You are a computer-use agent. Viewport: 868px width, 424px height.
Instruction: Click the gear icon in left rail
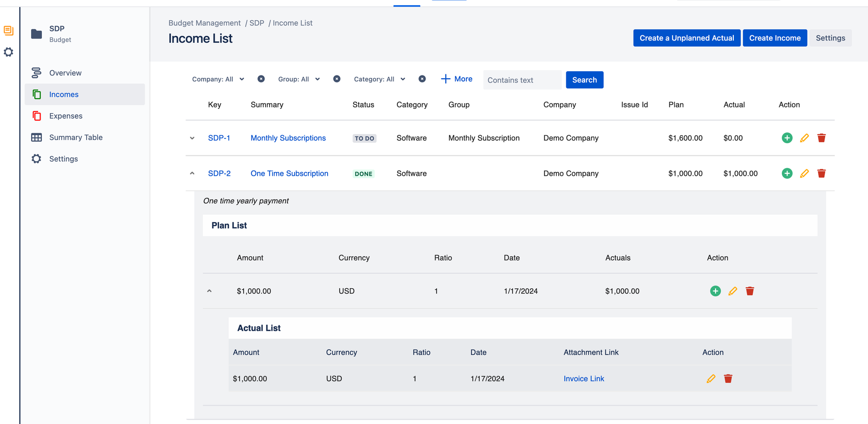pyautogui.click(x=8, y=52)
